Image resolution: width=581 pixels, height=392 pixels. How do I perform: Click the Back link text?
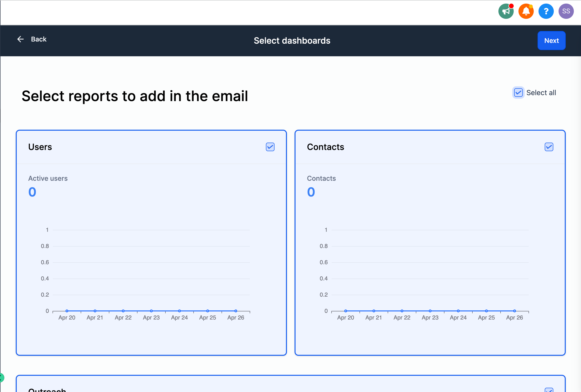(x=39, y=39)
